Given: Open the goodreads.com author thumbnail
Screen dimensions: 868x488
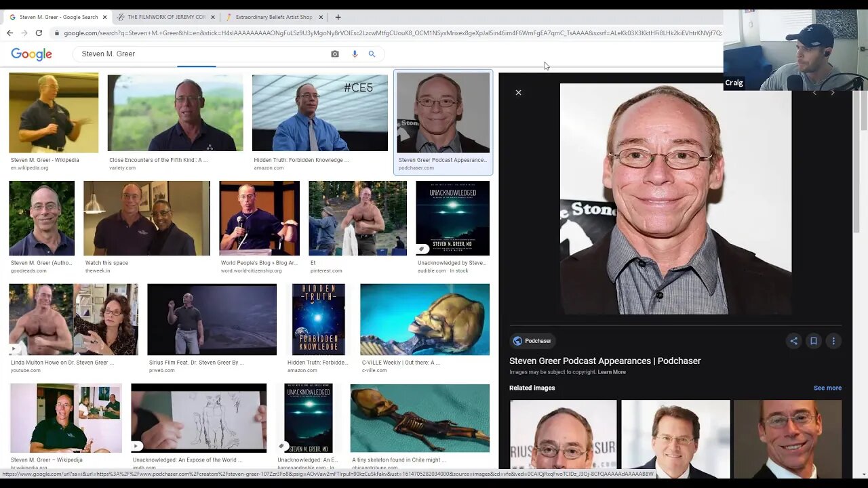Looking at the screenshot, I should [x=41, y=218].
